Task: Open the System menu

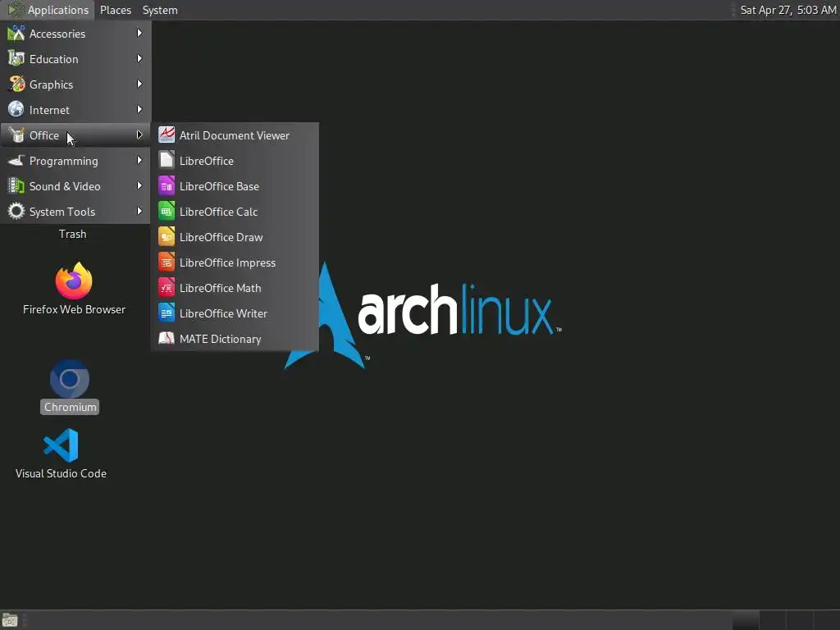Action: (x=160, y=10)
